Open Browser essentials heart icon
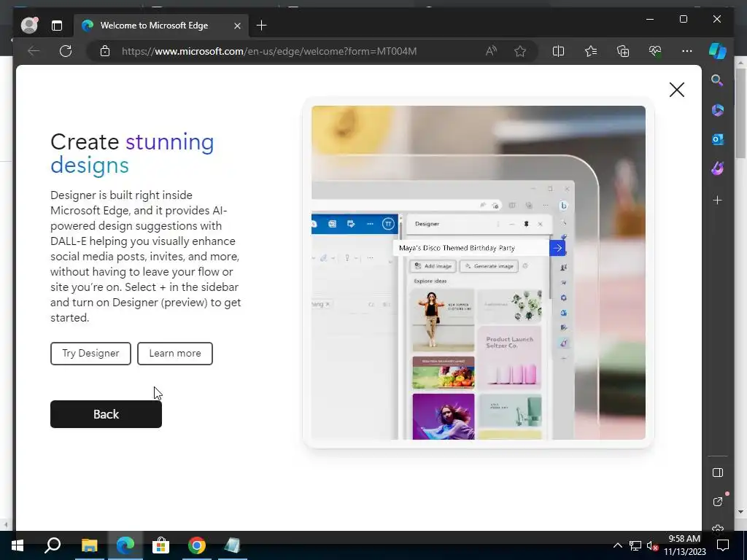 pyautogui.click(x=655, y=51)
